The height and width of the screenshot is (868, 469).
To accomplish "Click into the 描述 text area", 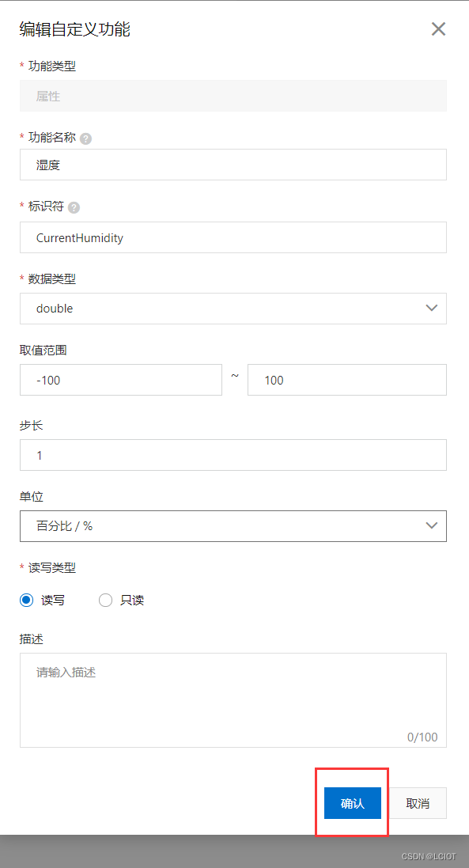I will click(233, 700).
